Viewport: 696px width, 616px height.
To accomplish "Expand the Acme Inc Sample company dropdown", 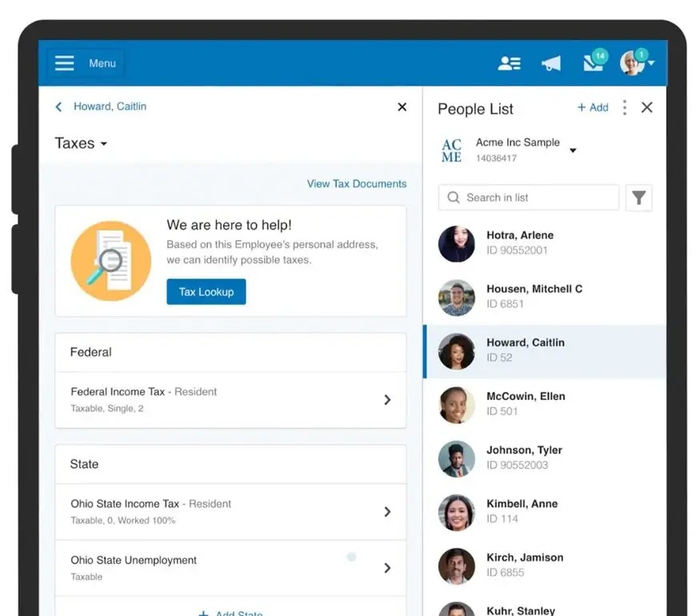I will [x=574, y=150].
